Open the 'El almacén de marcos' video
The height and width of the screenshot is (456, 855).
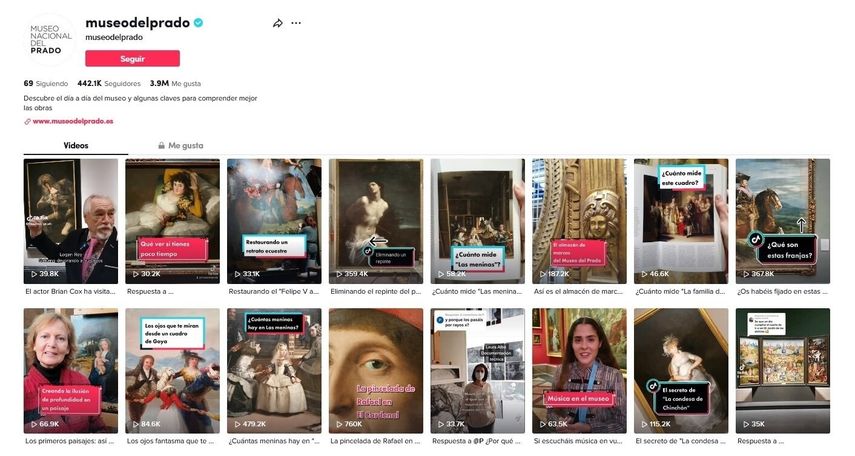point(579,221)
